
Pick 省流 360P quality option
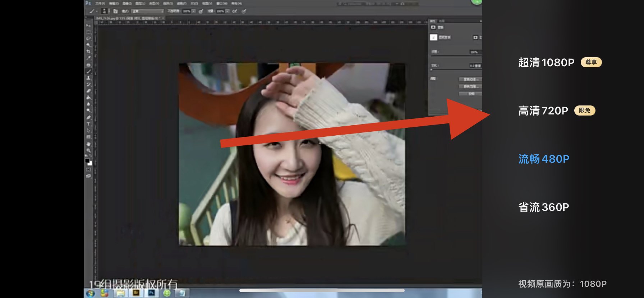pyautogui.click(x=543, y=207)
